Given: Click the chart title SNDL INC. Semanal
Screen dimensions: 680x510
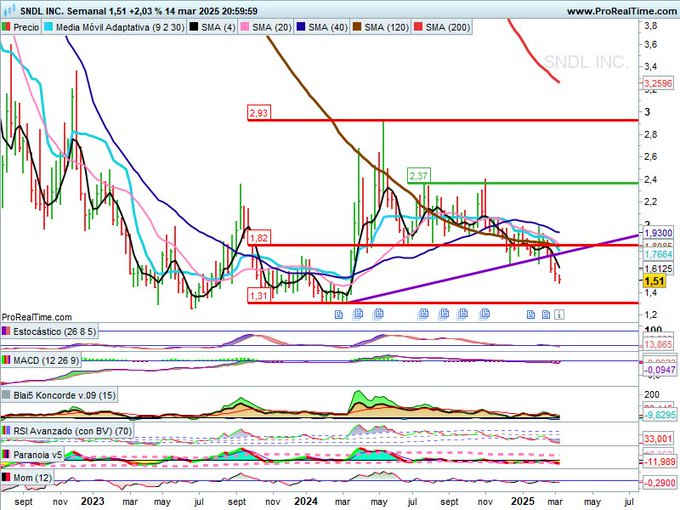Looking at the screenshot, I should pos(63,11).
